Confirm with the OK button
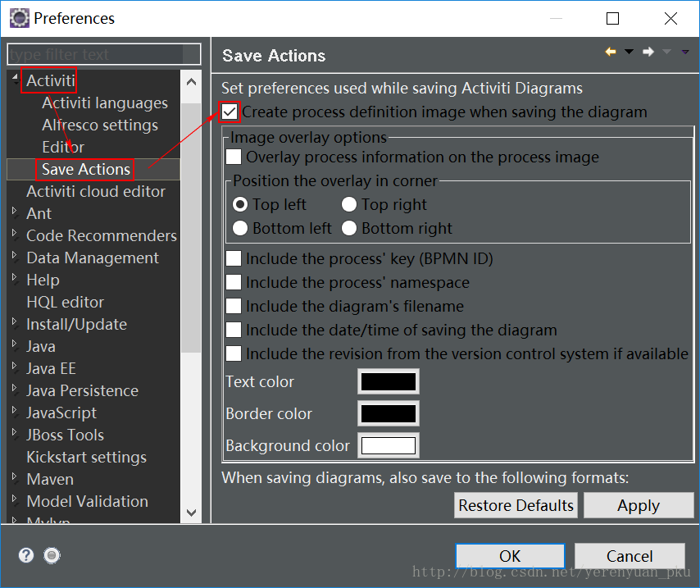Viewport: 700px width, 588px height. click(x=510, y=556)
